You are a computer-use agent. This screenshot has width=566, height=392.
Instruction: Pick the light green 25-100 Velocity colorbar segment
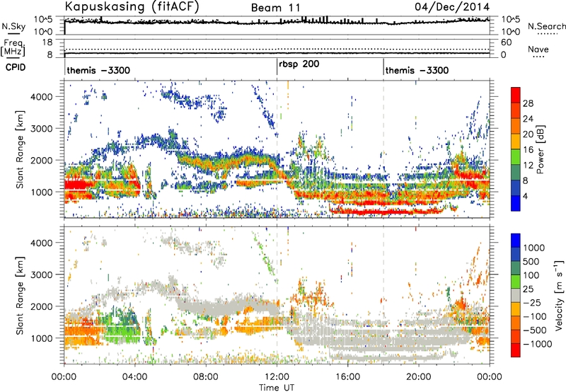coord(516,282)
